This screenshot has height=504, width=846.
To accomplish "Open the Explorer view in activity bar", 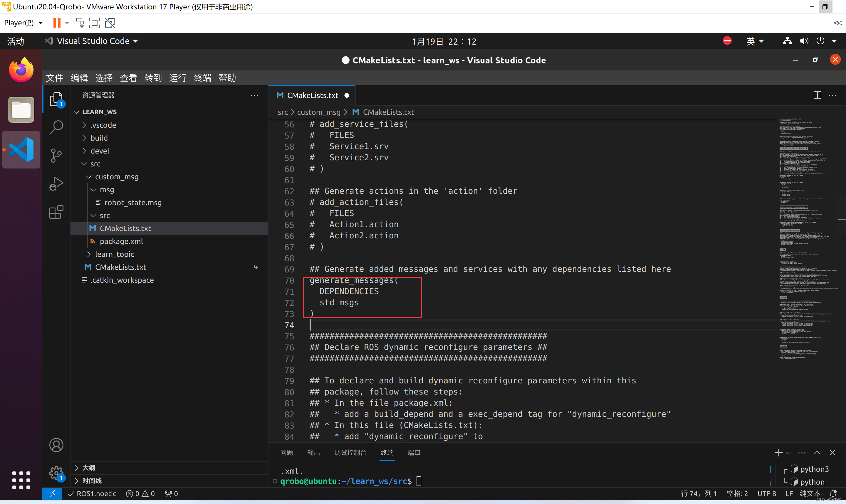I will coord(56,99).
